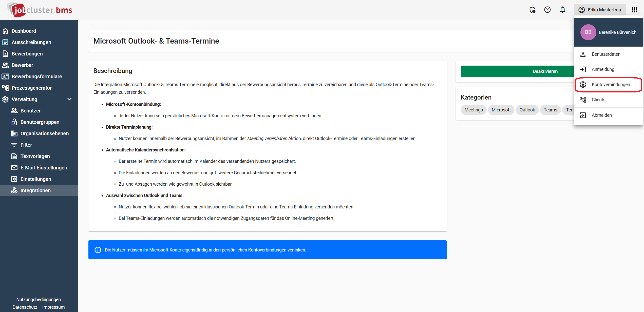The width and height of the screenshot is (644, 312).
Task: Click the jobcluster bms logo
Action: click(40, 10)
